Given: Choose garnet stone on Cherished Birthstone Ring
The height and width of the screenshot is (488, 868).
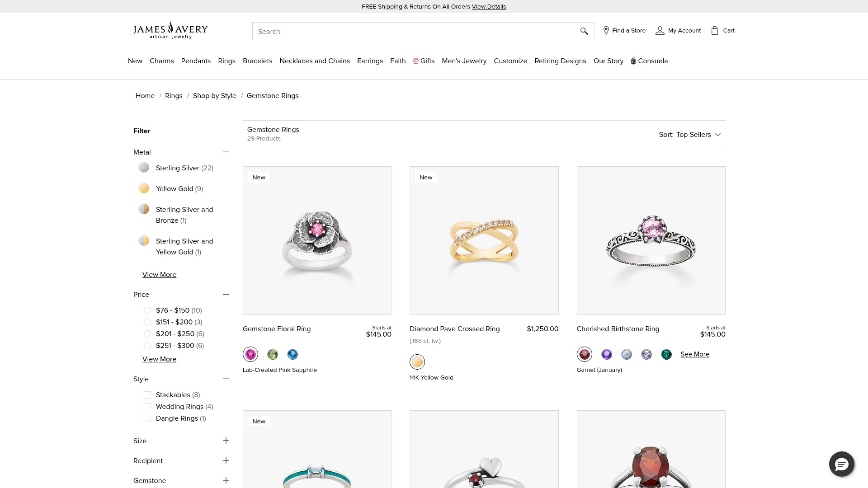Looking at the screenshot, I should point(585,354).
